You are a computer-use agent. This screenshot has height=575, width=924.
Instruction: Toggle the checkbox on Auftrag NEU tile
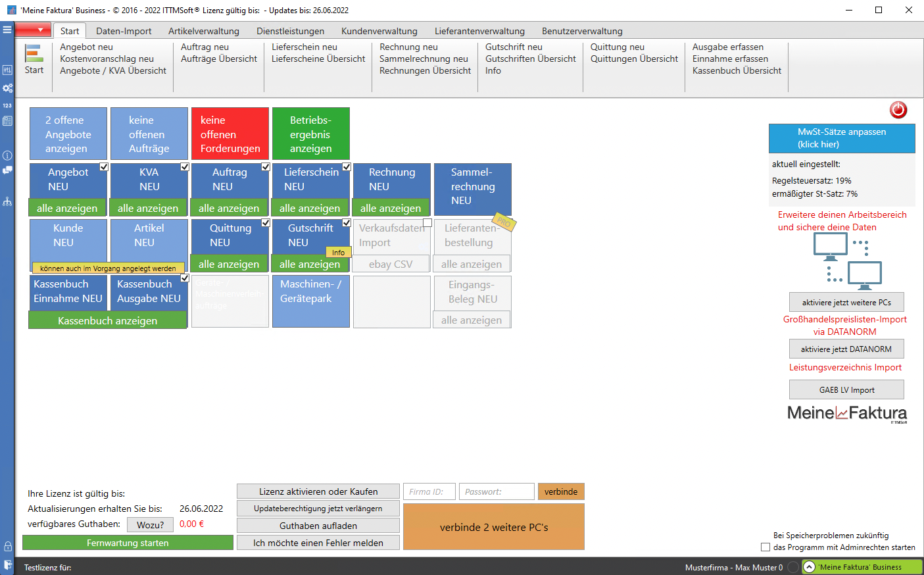[266, 167]
